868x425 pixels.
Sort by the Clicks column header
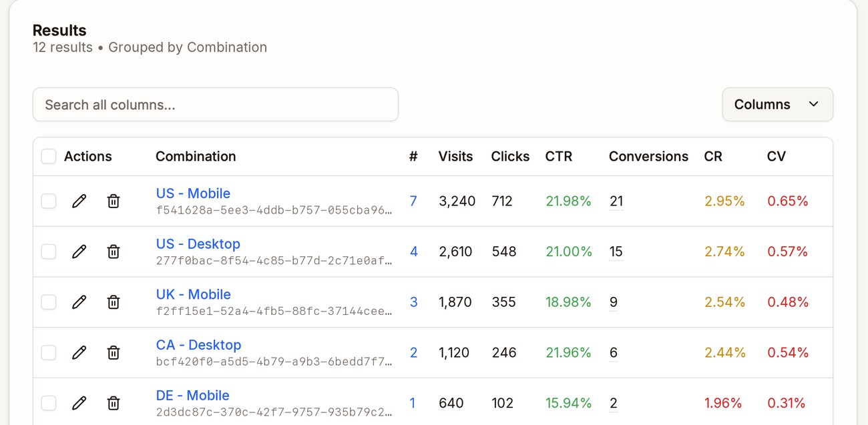coord(510,156)
